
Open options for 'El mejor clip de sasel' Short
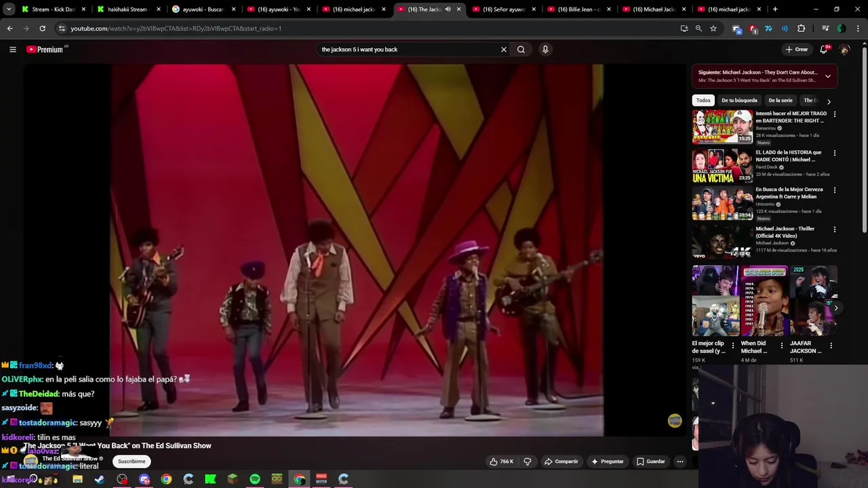(x=732, y=346)
